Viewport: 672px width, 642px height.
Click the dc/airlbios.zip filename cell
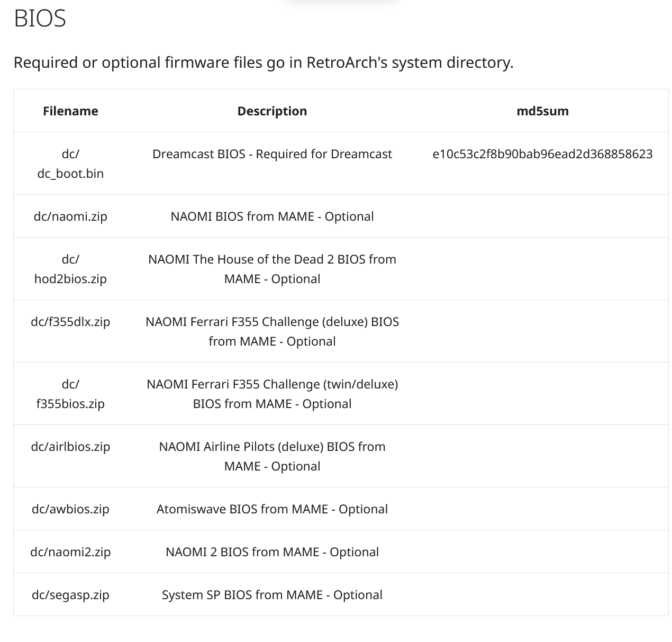[70, 447]
